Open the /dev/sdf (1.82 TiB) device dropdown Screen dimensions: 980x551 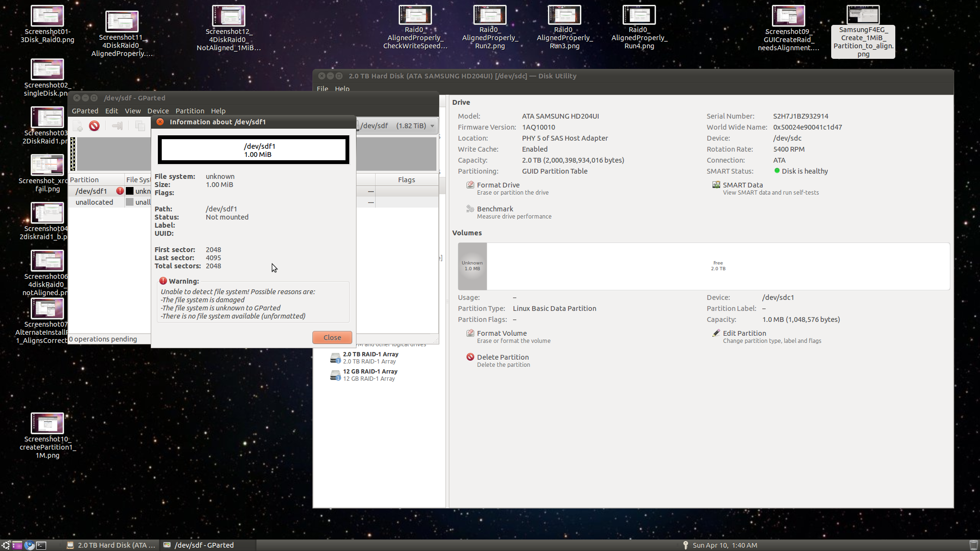[397, 126]
